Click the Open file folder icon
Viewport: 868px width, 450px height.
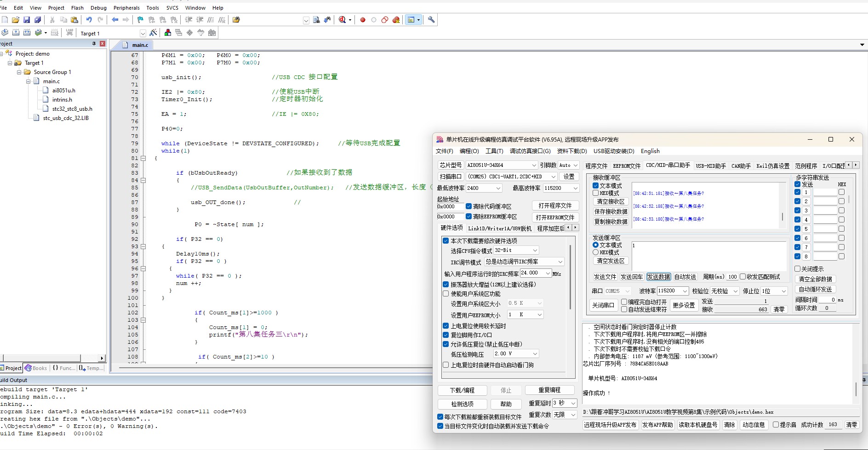(x=16, y=20)
